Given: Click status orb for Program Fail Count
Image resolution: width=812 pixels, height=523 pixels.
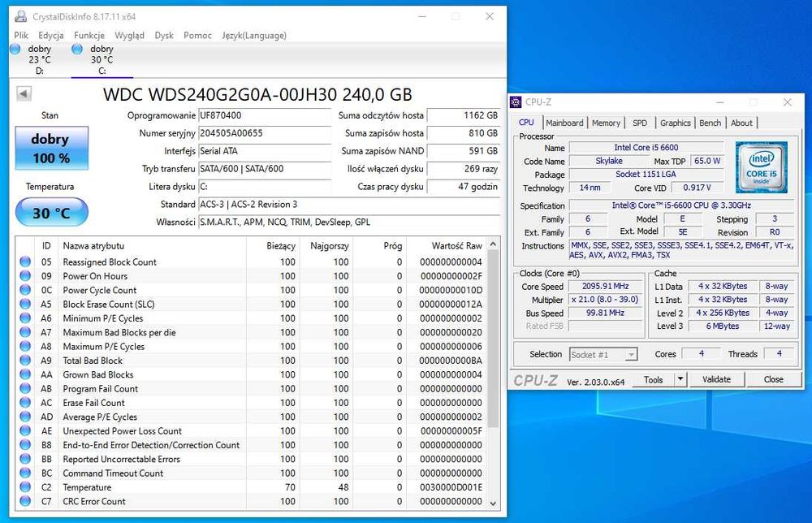Looking at the screenshot, I should (25, 388).
